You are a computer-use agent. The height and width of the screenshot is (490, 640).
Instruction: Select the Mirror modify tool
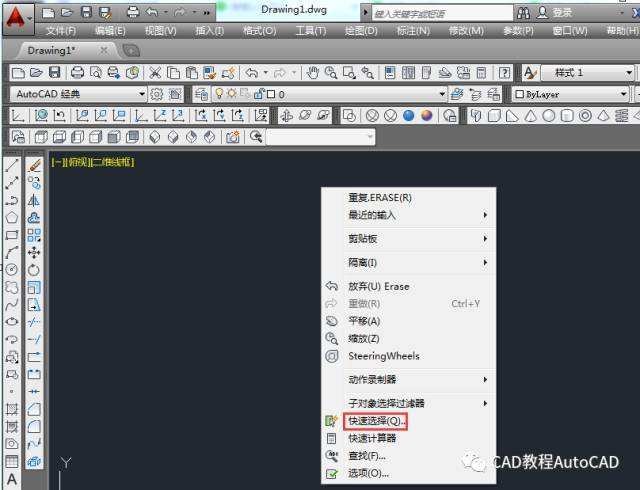(x=34, y=200)
